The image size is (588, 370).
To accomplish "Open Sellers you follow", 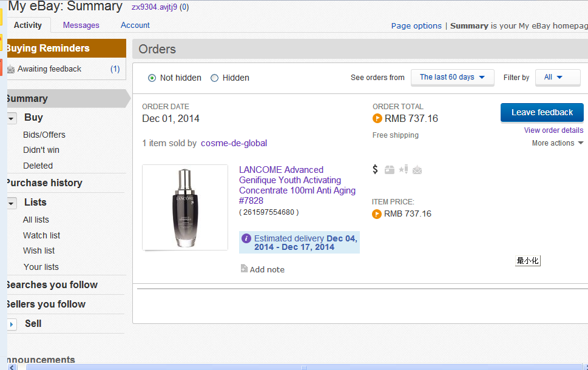I will [x=46, y=304].
